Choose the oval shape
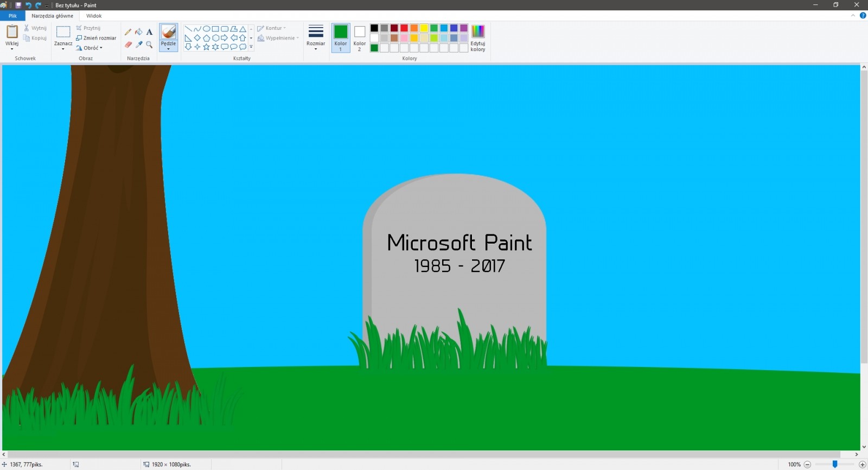Screen dimensions: 868x470 pos(207,29)
